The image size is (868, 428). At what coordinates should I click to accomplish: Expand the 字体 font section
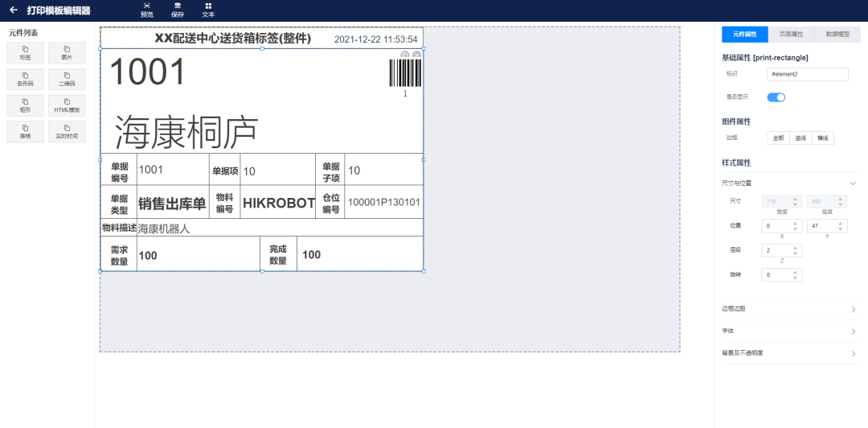point(790,331)
